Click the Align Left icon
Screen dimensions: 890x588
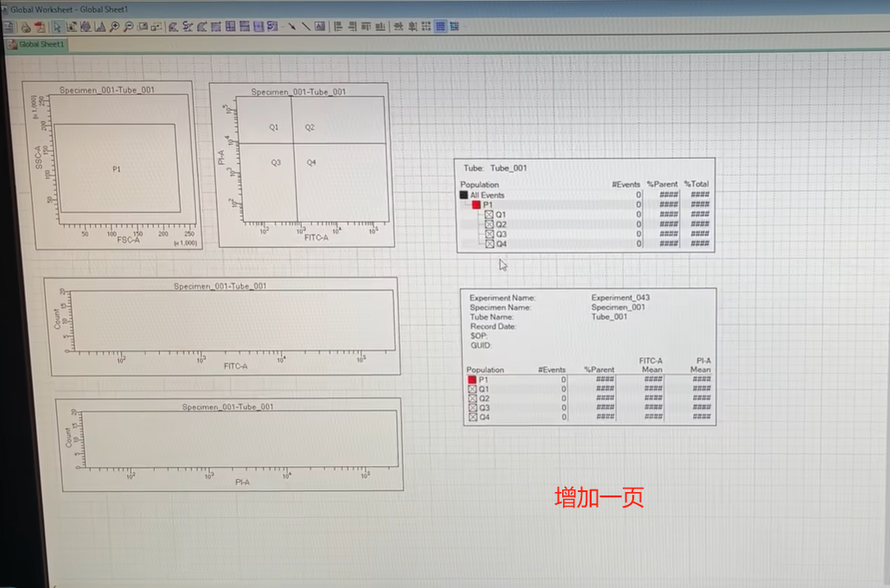[x=337, y=27]
